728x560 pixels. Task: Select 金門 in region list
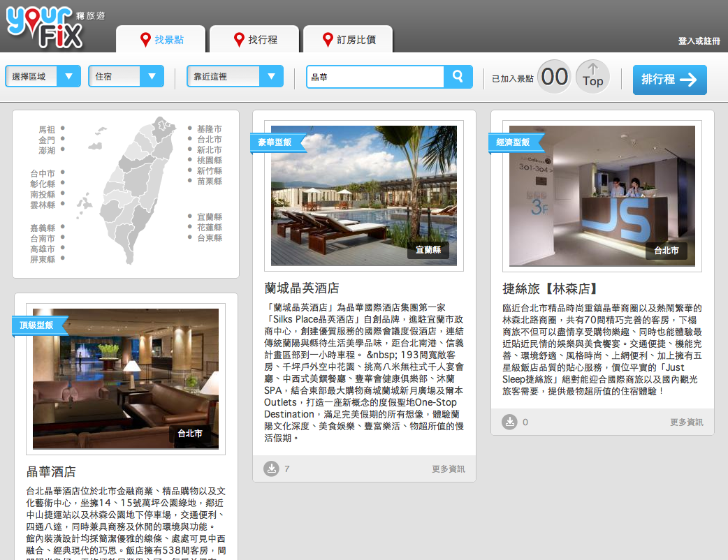[x=47, y=140]
